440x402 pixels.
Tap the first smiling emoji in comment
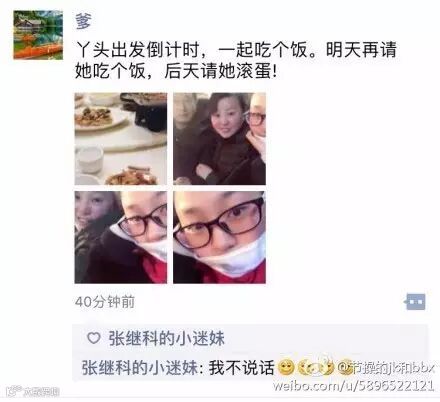pos(286,368)
